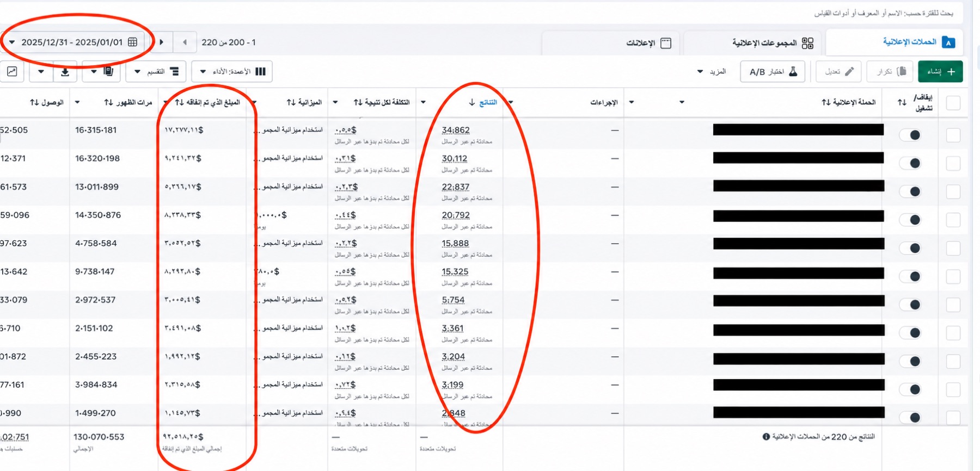This screenshot has width=980, height=471.
Task: Check the select-all header checkbox
Action: [x=953, y=103]
